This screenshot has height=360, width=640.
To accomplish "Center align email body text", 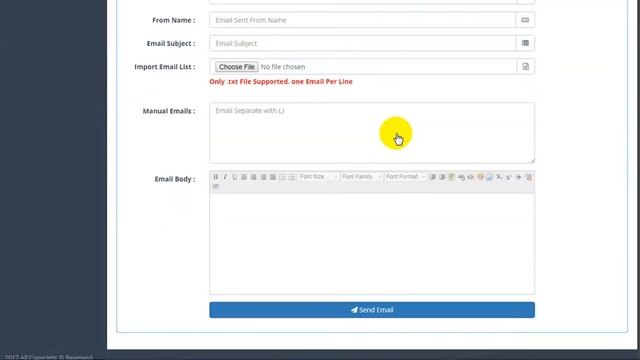I will (x=253, y=177).
